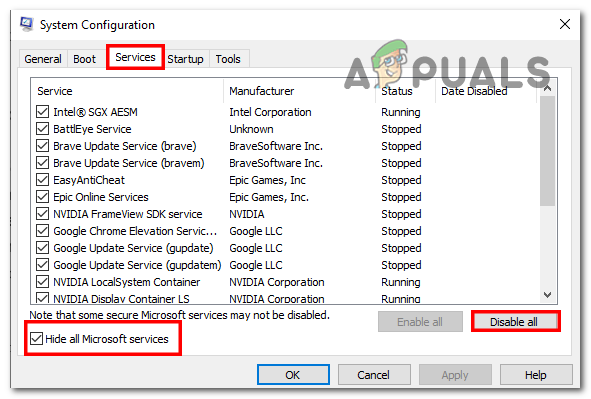This screenshot has height=399, width=591.
Task: Click the Disable all button
Action: pyautogui.click(x=515, y=322)
